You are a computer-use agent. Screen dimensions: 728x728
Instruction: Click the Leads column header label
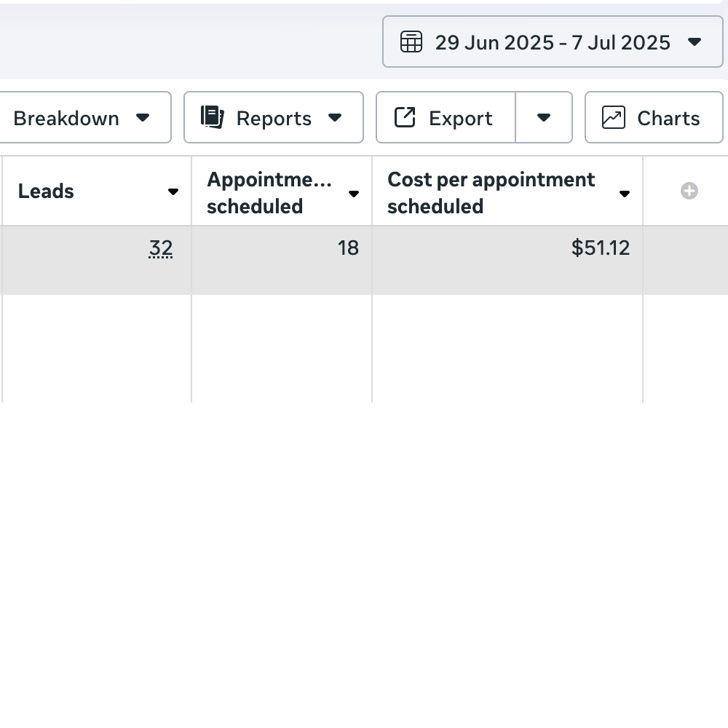pyautogui.click(x=46, y=191)
